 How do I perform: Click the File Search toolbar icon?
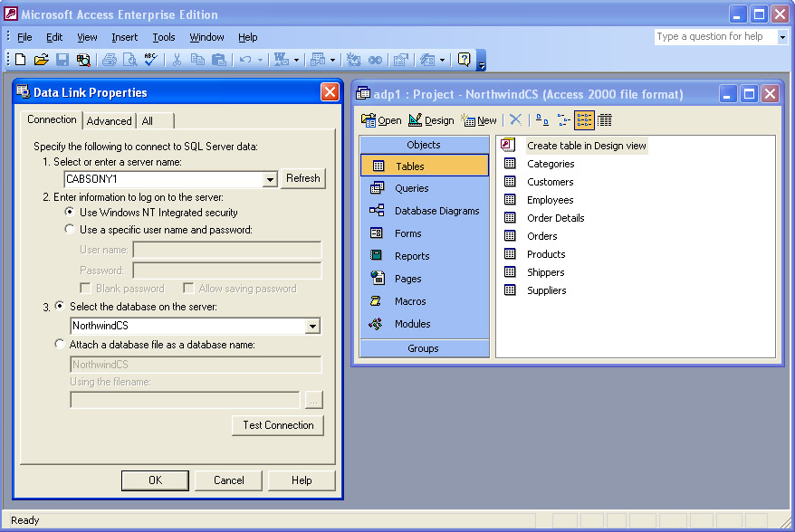click(83, 60)
